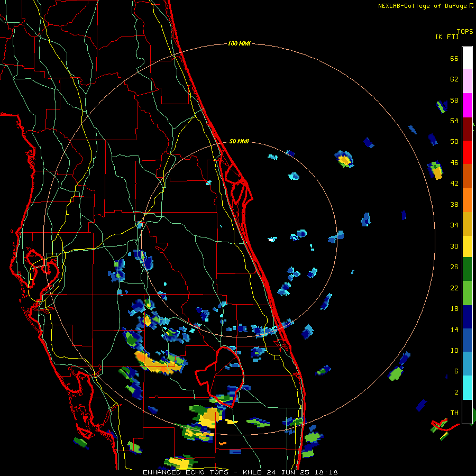The image size is (476, 476).
Task: Select the TOPS legend title
Action: pos(465,31)
